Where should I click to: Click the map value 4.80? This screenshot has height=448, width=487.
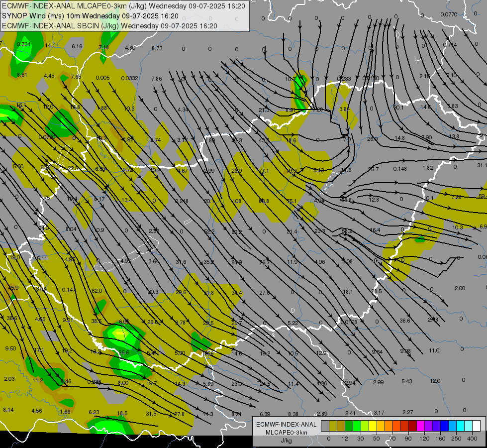pyautogui.click(x=130, y=48)
